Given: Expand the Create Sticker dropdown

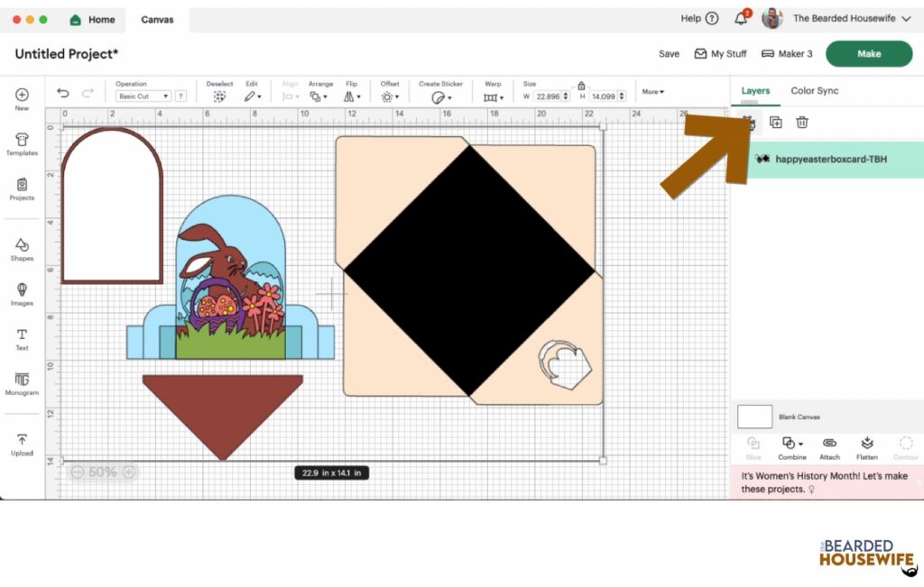Looking at the screenshot, I should coord(440,97).
